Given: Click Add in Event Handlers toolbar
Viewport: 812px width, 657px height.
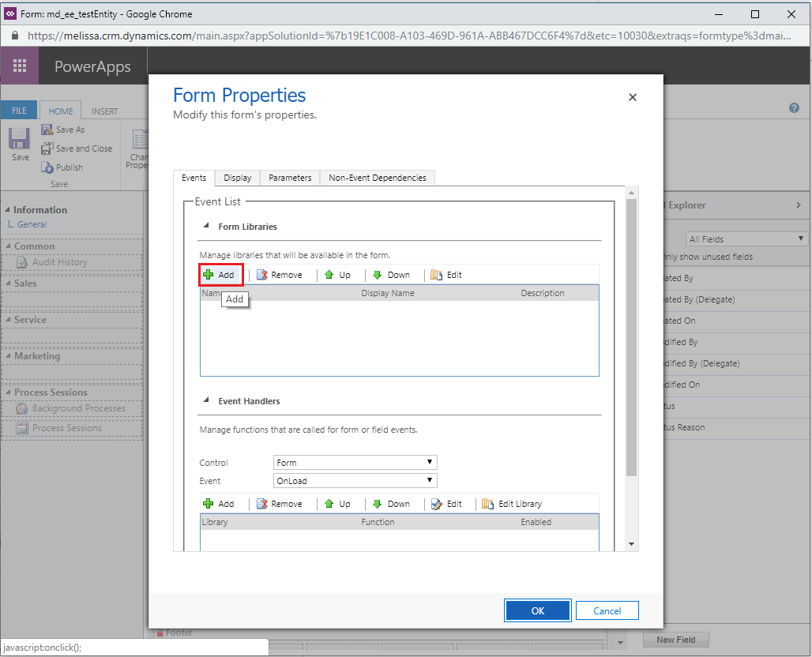Looking at the screenshot, I should click(x=220, y=504).
